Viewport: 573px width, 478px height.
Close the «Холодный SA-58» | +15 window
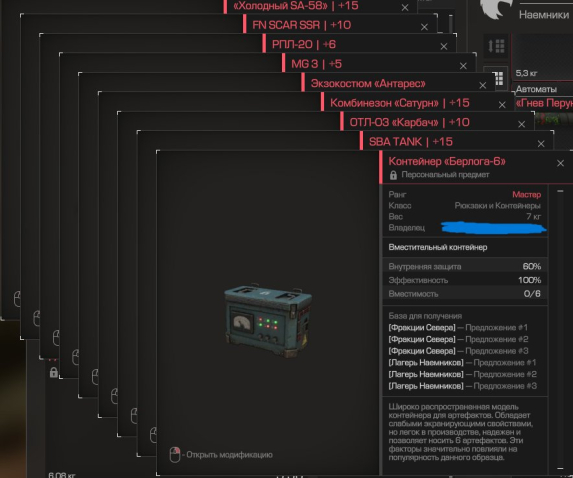point(405,8)
